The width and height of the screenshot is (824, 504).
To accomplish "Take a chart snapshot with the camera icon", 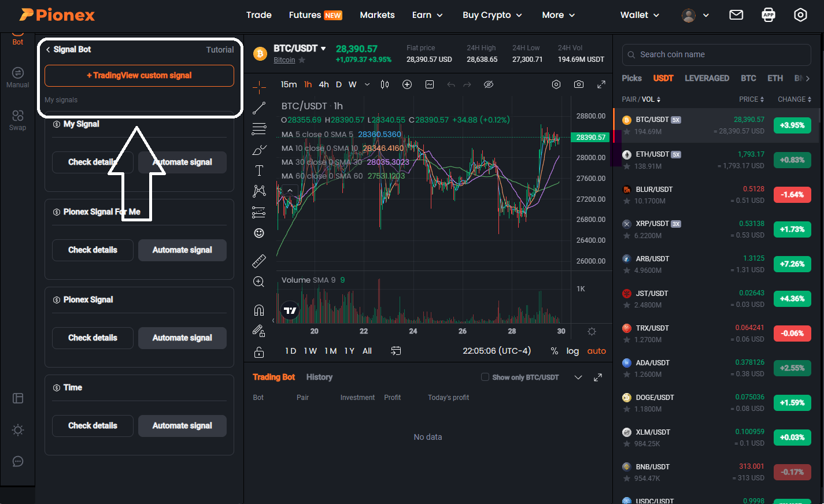I will (578, 84).
